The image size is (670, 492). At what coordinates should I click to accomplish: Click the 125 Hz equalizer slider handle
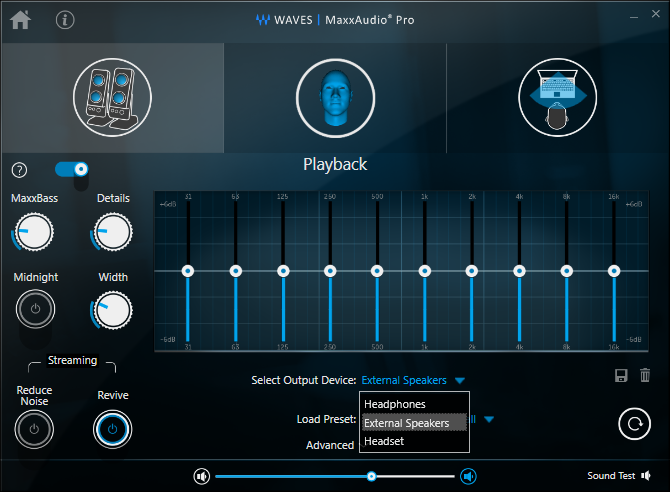pos(283,271)
